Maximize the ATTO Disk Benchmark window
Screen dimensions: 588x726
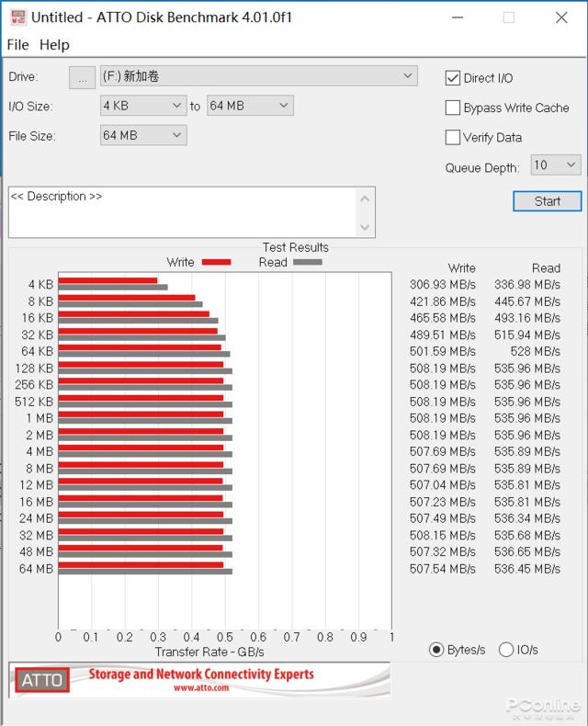click(509, 17)
